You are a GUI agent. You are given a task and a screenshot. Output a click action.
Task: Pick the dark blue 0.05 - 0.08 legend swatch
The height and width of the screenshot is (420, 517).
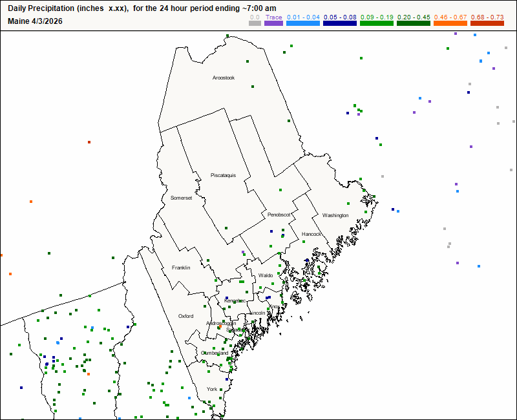(x=340, y=23)
